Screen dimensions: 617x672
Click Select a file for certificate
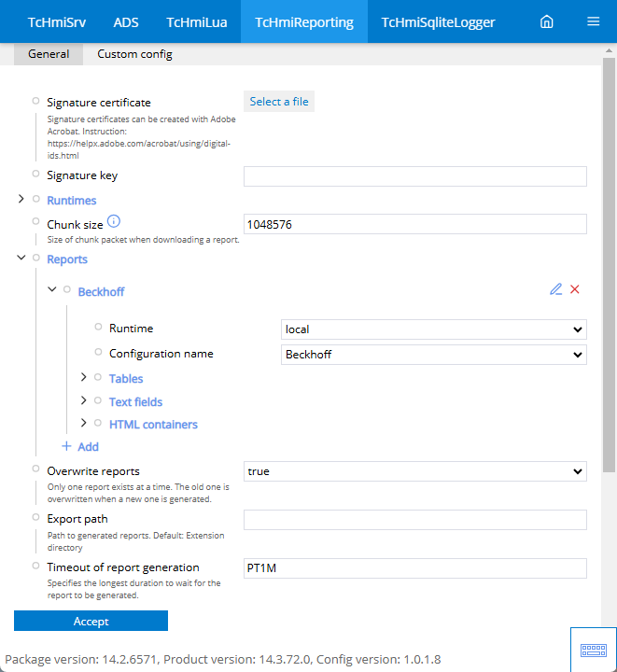pyautogui.click(x=279, y=102)
